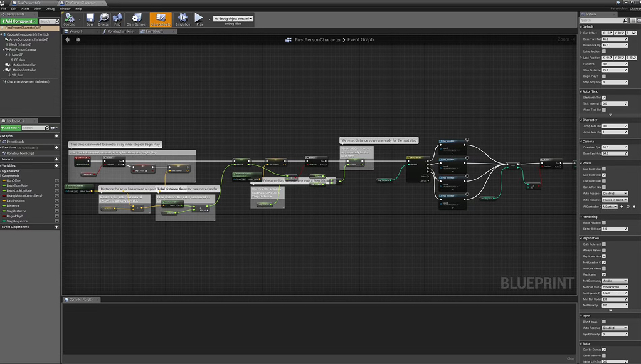The image size is (641, 364).
Task: Toggle the Can Affect Navigation checkbox
Action: [604, 187]
